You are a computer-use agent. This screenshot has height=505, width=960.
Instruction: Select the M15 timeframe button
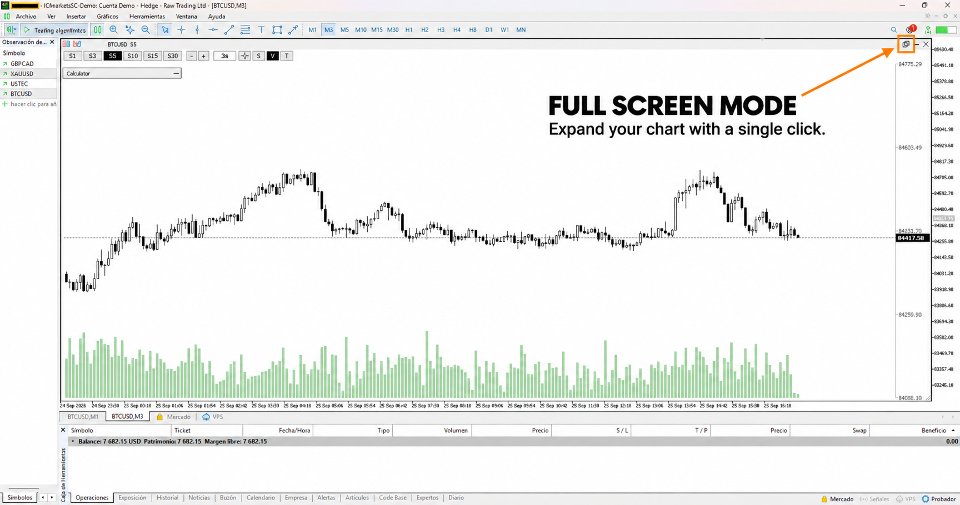point(377,29)
